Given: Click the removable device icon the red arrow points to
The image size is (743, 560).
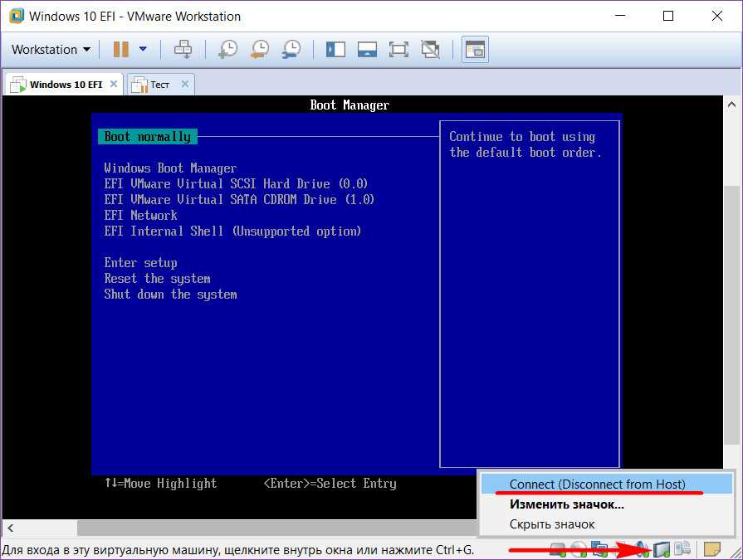Looking at the screenshot, I should click(x=662, y=549).
